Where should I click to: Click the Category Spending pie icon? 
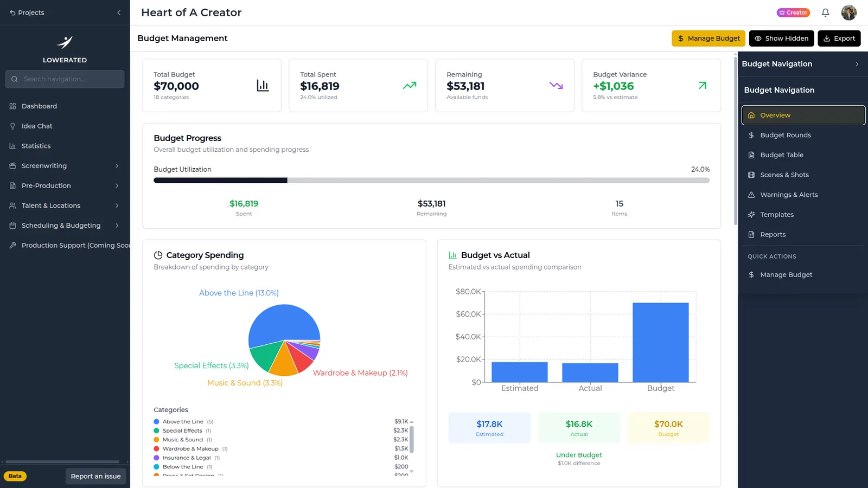[x=158, y=255]
